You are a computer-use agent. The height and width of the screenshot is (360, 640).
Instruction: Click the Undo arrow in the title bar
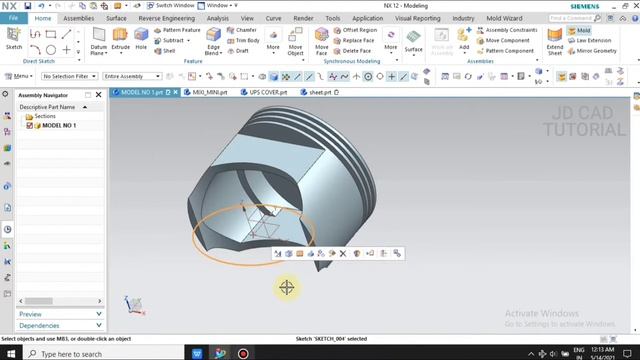coord(41,6)
